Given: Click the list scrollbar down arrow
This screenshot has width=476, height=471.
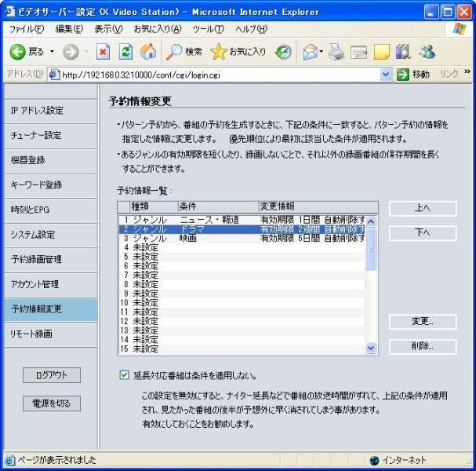Looking at the screenshot, I should coord(371,348).
